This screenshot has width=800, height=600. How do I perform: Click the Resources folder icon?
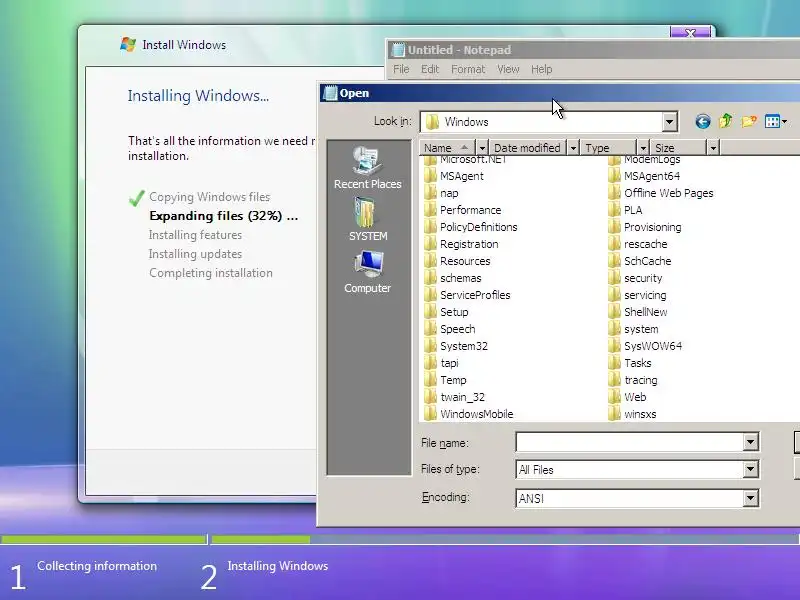coord(431,261)
